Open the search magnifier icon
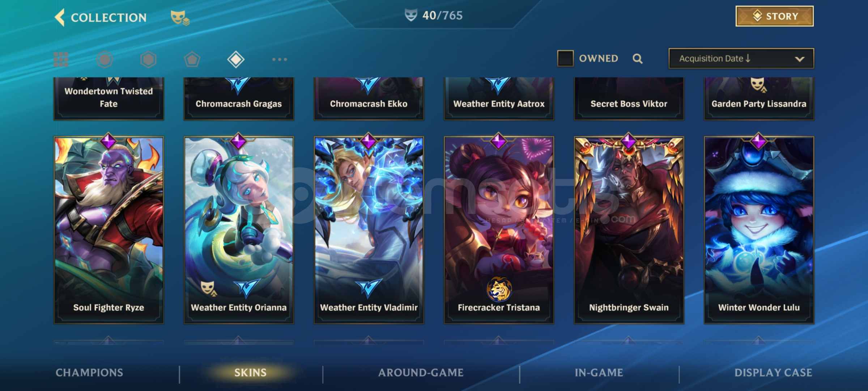 pyautogui.click(x=638, y=59)
